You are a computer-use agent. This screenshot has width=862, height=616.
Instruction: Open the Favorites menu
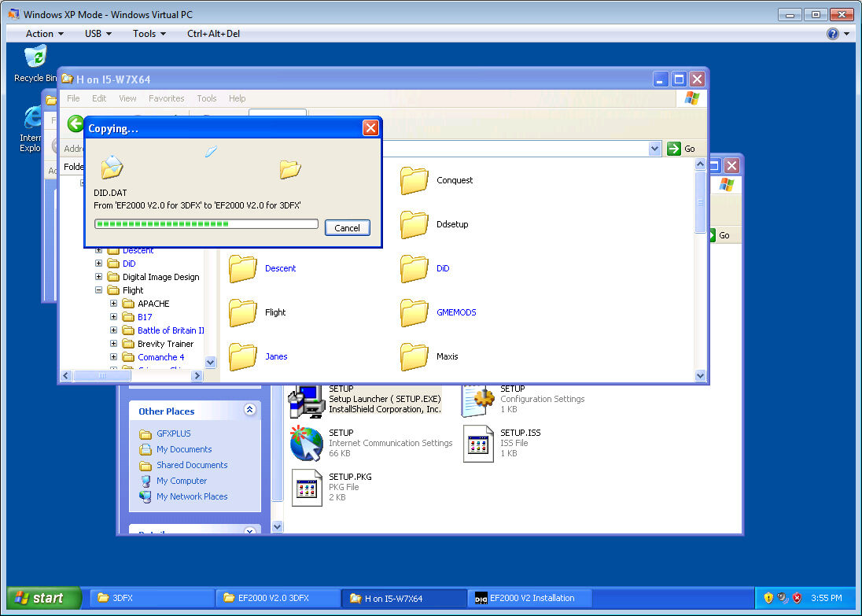166,98
